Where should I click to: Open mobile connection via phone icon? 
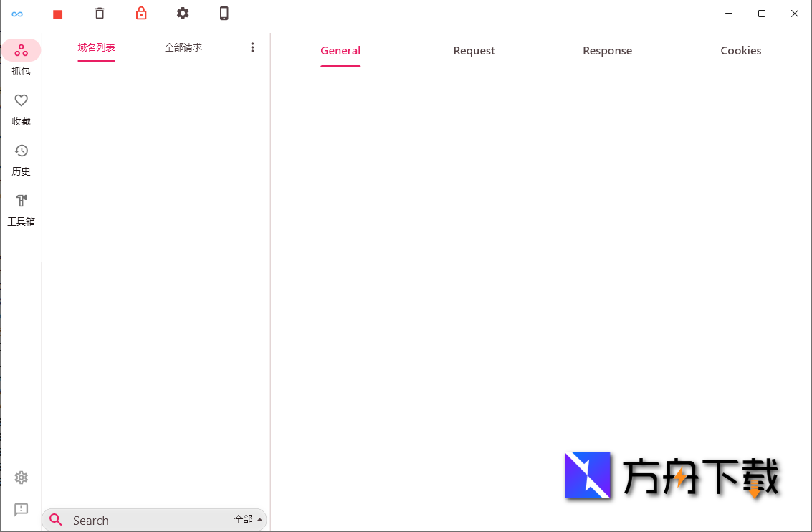(x=224, y=14)
